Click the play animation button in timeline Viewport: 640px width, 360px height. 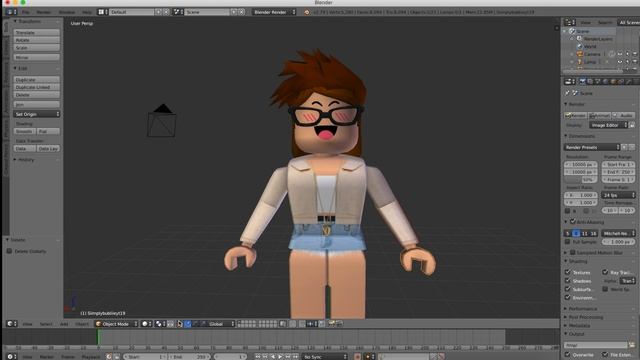[280, 357]
